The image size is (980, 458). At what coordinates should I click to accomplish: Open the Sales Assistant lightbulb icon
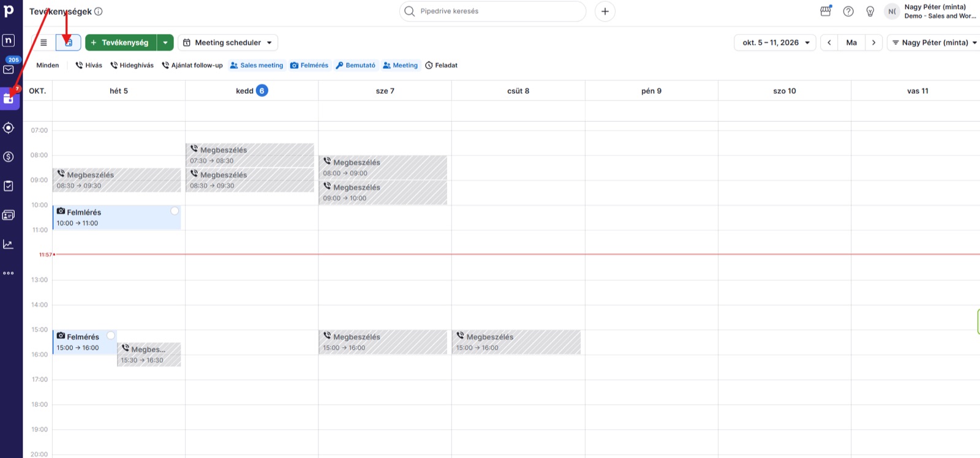point(870,11)
